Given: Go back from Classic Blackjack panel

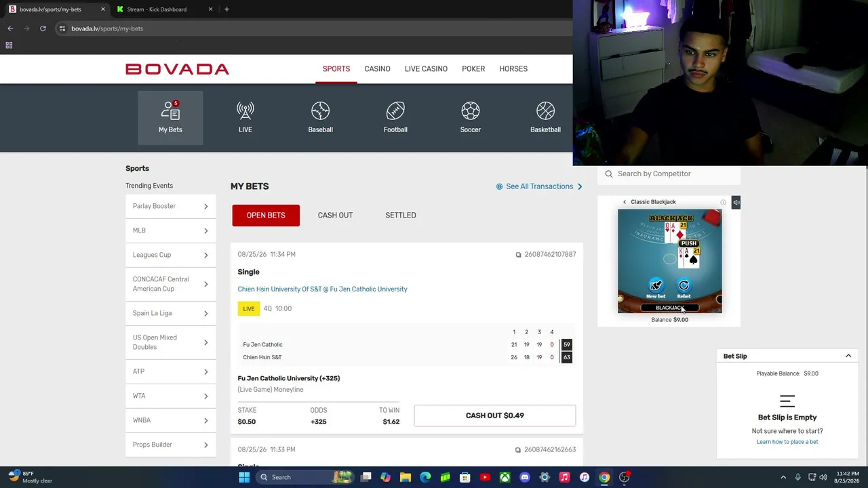Looking at the screenshot, I should click(x=625, y=202).
